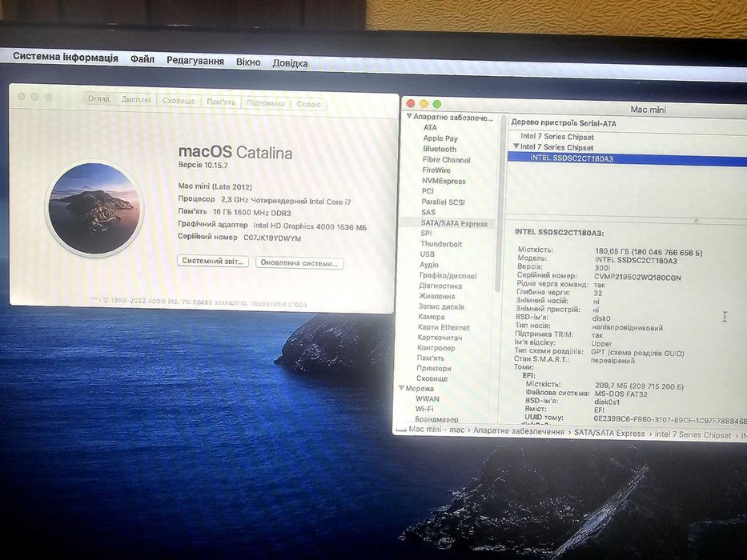747x560 pixels.
Task: Select Живлення in sidebar
Action: click(437, 296)
